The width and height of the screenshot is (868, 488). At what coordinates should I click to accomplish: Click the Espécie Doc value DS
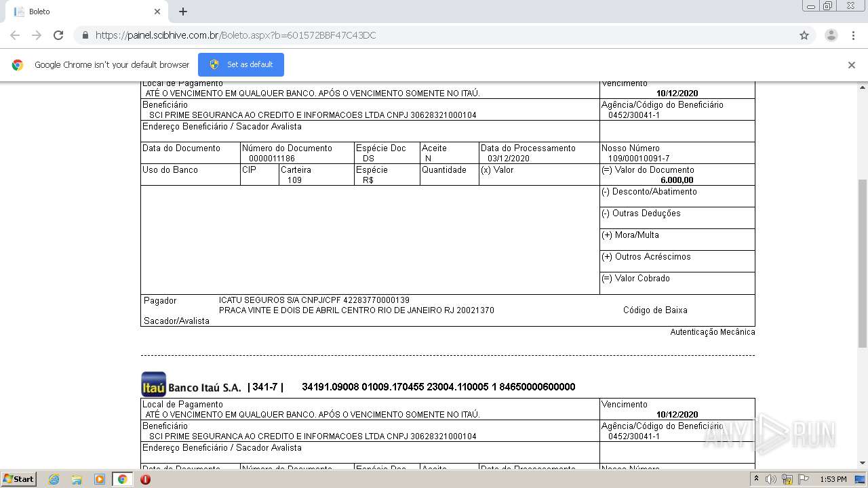click(368, 159)
